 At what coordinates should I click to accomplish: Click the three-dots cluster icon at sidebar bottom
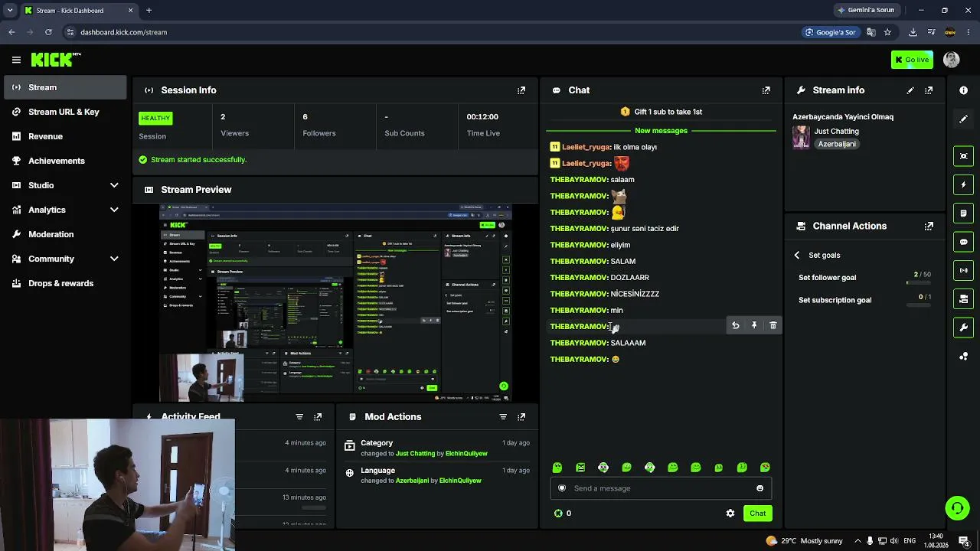pyautogui.click(x=963, y=356)
